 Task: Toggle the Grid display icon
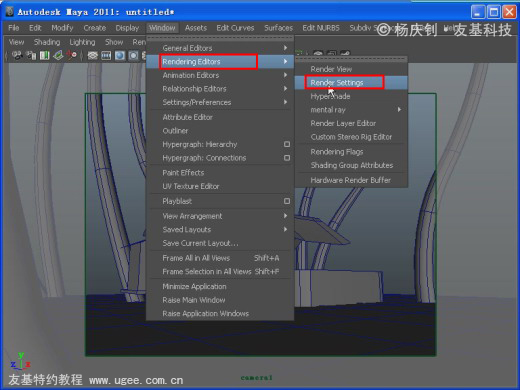pos(92,55)
